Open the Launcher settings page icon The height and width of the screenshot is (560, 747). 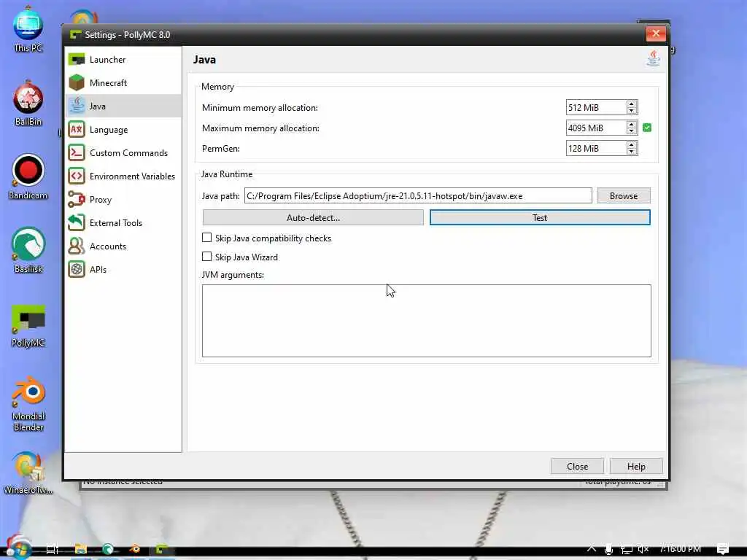[x=76, y=60]
